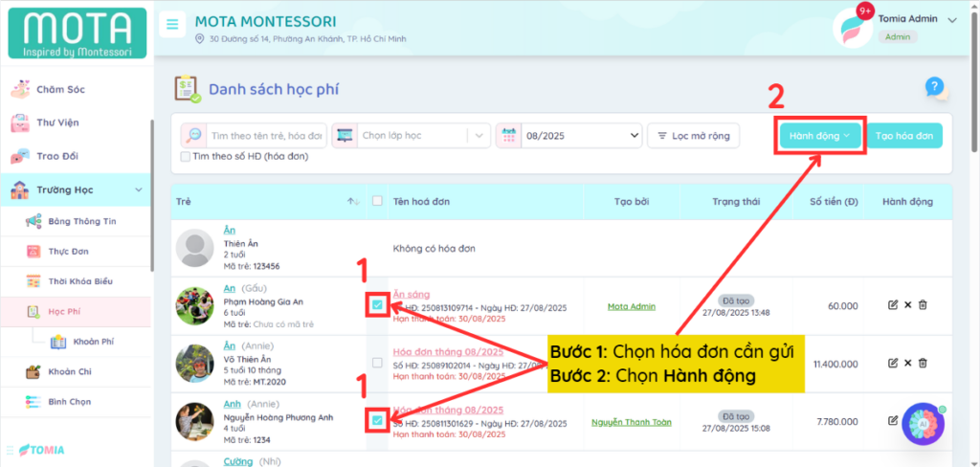Click edit icon on the 11.400.000 invoice row

893,363
